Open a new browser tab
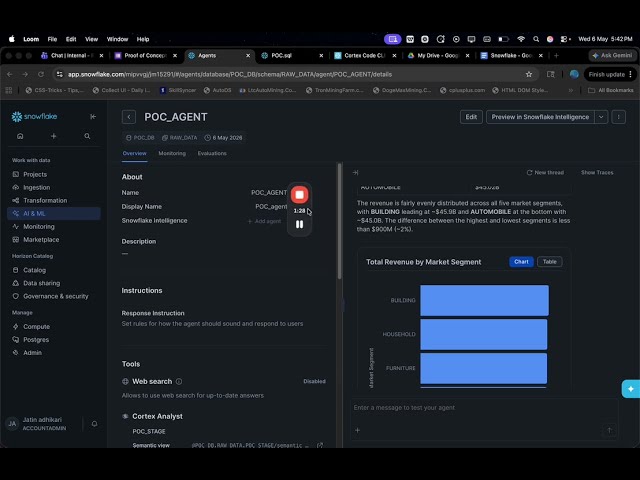The image size is (640, 480). [x=556, y=56]
